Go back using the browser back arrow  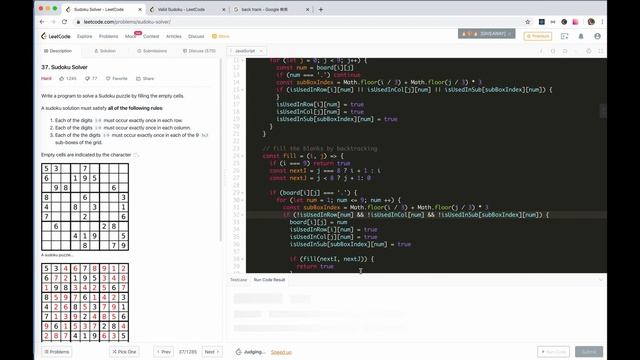coord(42,22)
